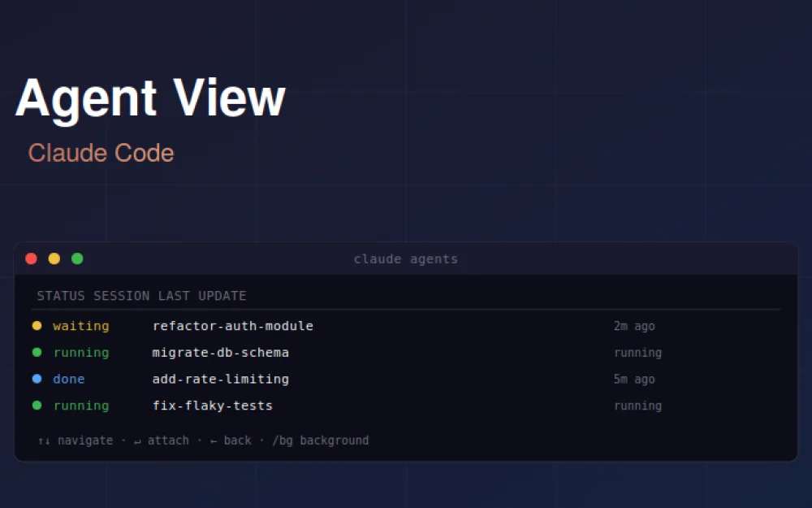The width and height of the screenshot is (812, 508).
Task: Click last update 'running' for migrate-db-schema
Action: point(638,353)
